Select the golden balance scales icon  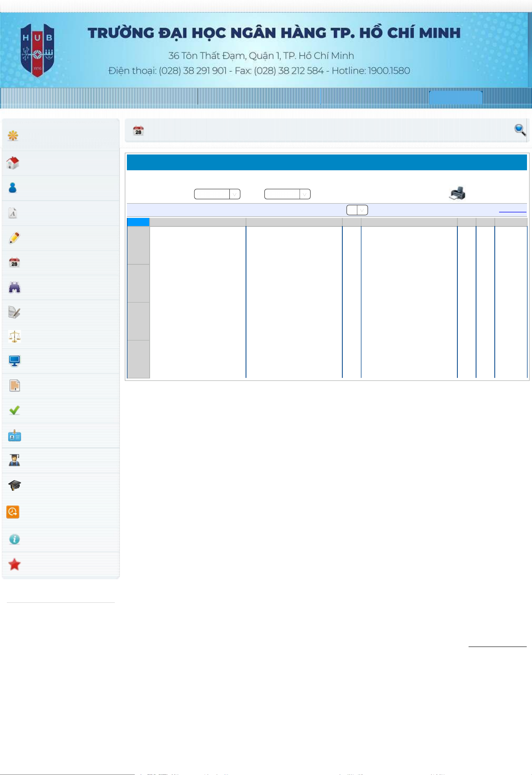click(x=14, y=336)
